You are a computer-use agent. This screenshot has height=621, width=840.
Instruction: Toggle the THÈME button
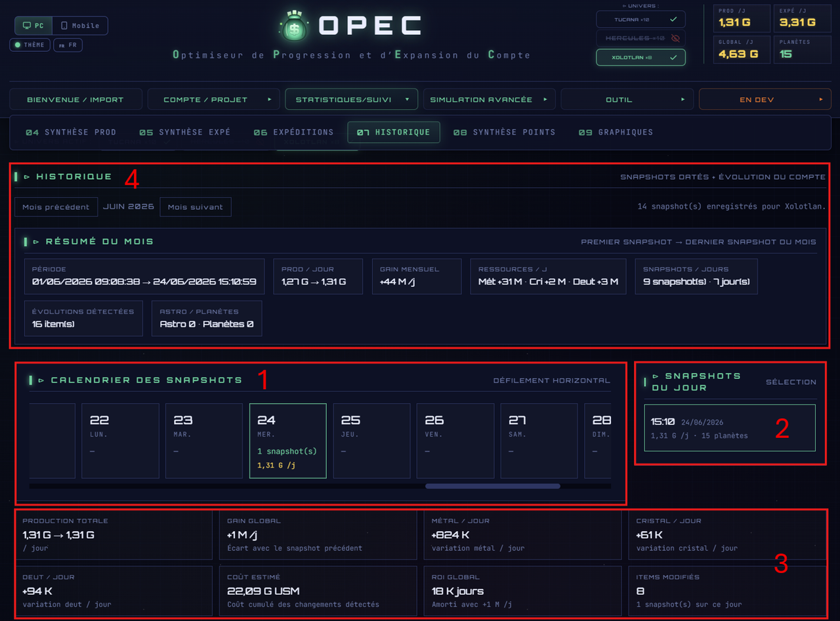(30, 45)
